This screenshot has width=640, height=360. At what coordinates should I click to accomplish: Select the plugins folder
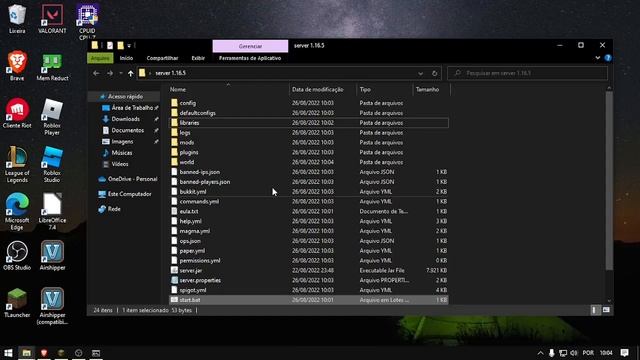(x=309, y=152)
